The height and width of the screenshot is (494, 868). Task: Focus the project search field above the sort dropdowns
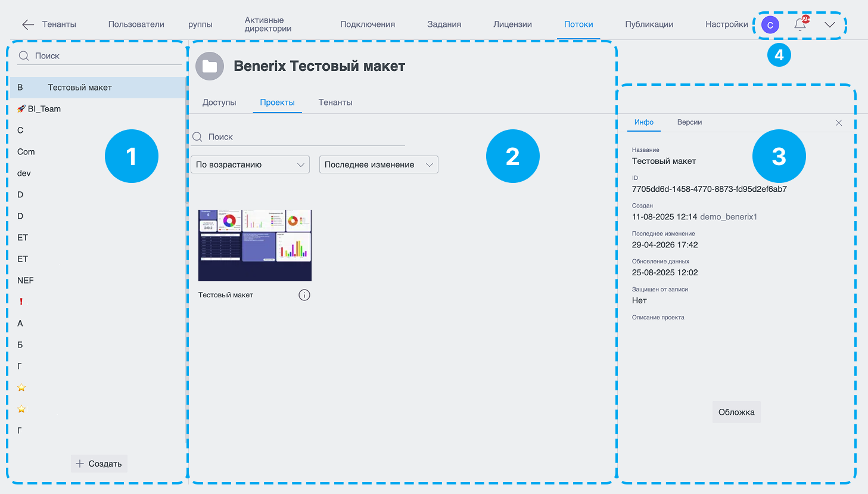point(298,137)
